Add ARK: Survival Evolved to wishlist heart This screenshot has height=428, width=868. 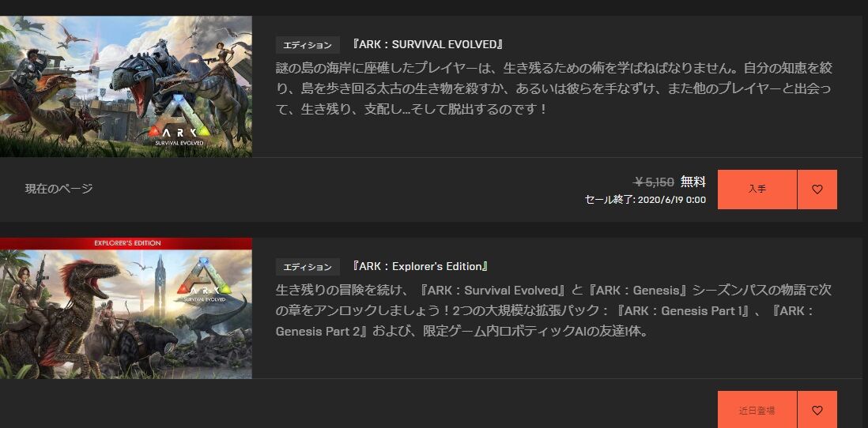pyautogui.click(x=817, y=189)
